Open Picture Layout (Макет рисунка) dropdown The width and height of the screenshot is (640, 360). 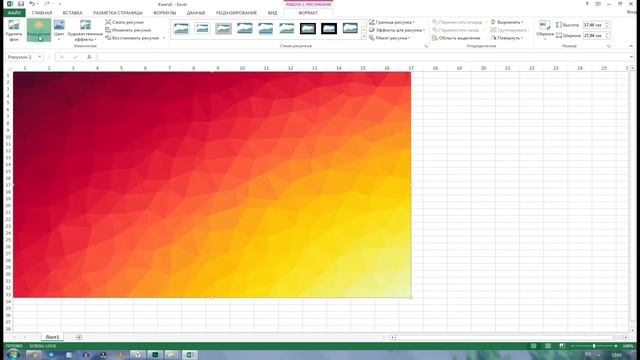(390, 38)
